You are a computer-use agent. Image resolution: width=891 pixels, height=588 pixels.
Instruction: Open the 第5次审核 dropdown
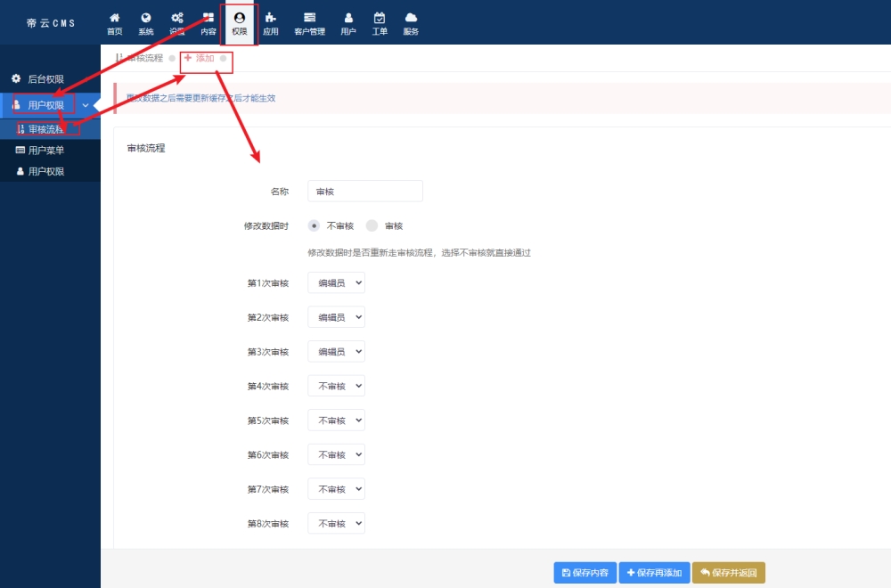(x=337, y=421)
